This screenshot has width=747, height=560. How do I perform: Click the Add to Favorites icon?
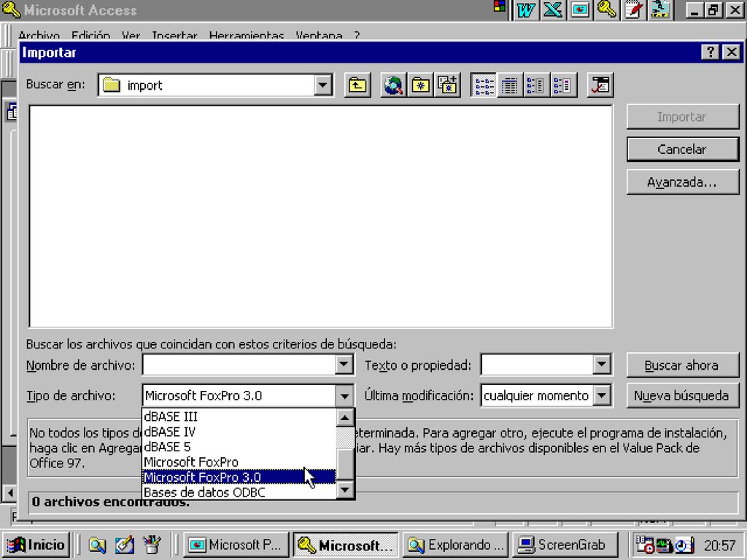tap(447, 85)
